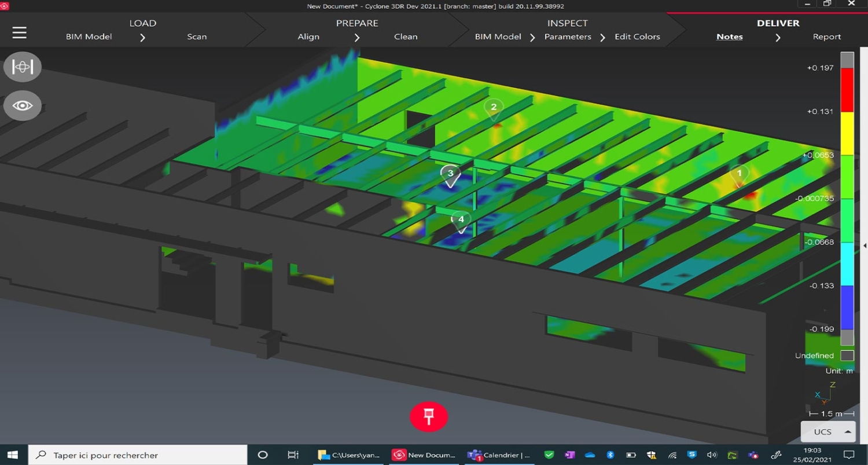Open the Edit Colors step

(637, 36)
